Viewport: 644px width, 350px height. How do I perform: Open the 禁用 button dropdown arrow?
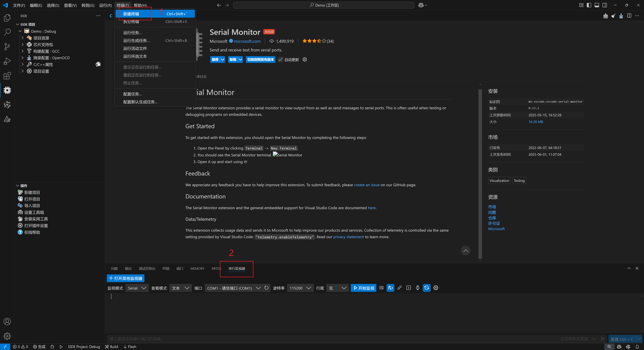coord(223,60)
